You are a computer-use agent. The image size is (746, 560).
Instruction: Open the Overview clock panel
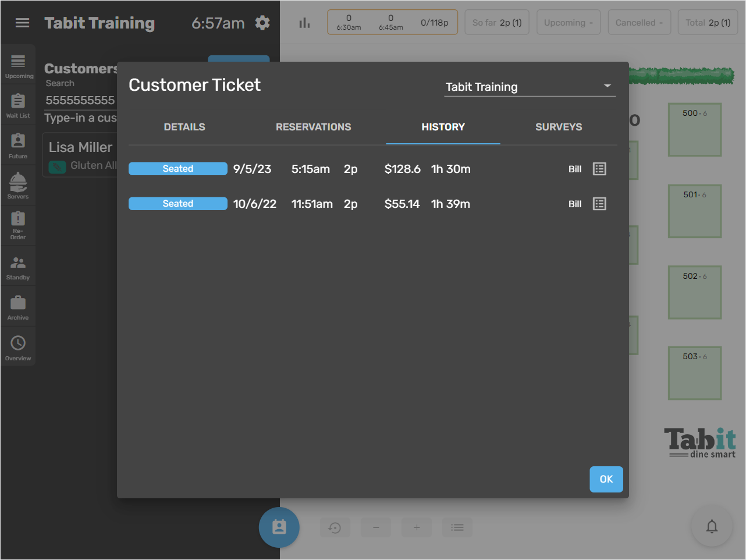tap(18, 346)
